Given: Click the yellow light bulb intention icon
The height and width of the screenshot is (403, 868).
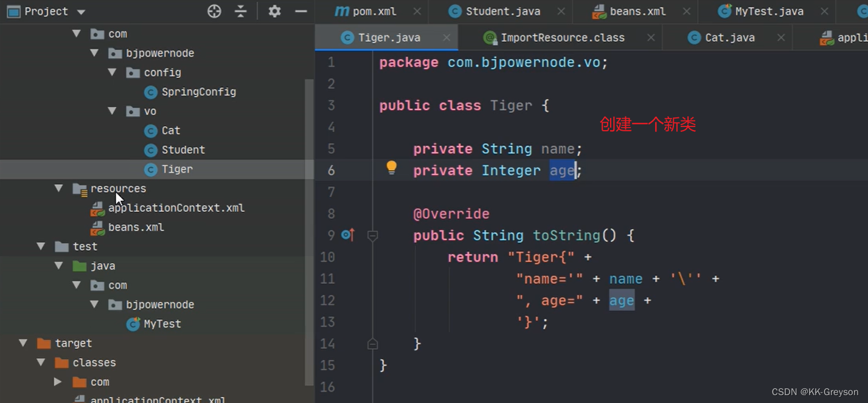Looking at the screenshot, I should point(392,168).
